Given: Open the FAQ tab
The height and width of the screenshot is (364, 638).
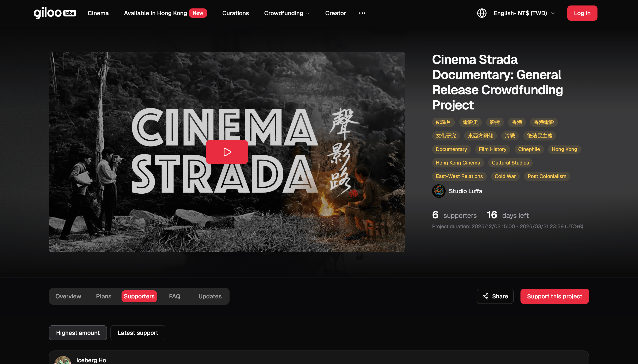Looking at the screenshot, I should click(x=174, y=296).
